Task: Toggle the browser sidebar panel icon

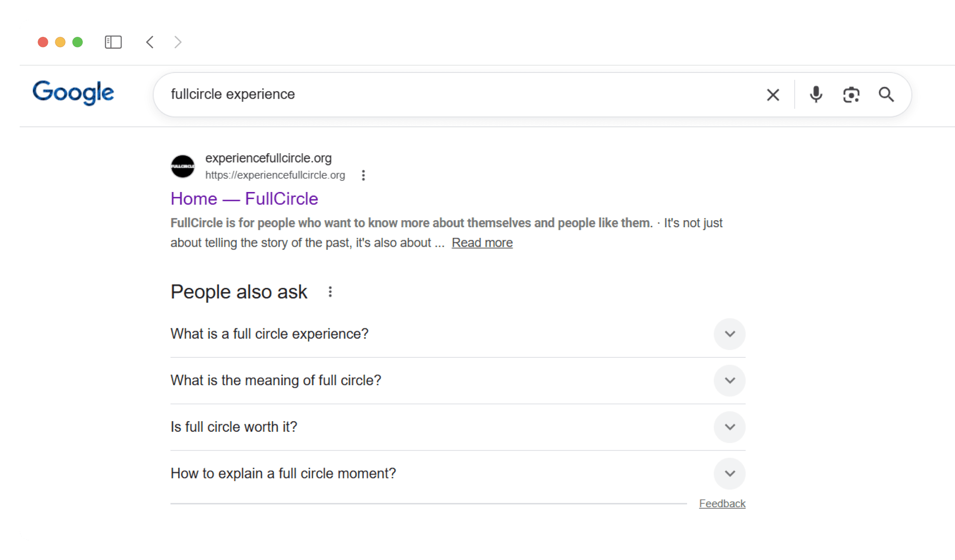Action: click(113, 42)
